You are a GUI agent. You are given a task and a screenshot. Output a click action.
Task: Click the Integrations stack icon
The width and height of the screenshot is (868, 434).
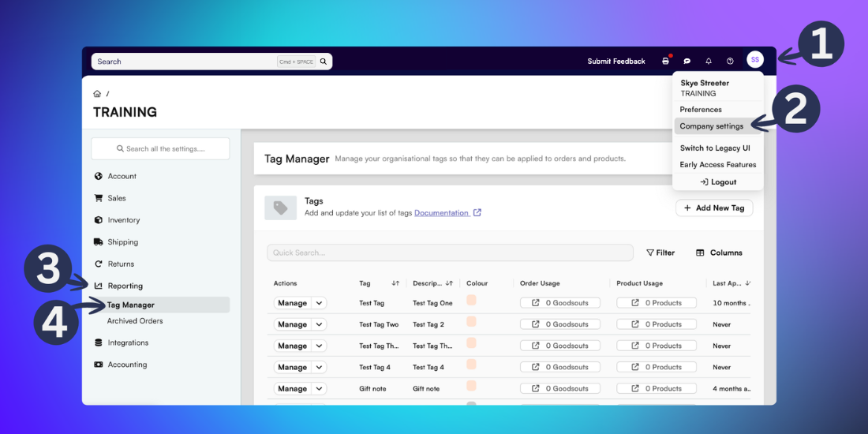tap(99, 342)
